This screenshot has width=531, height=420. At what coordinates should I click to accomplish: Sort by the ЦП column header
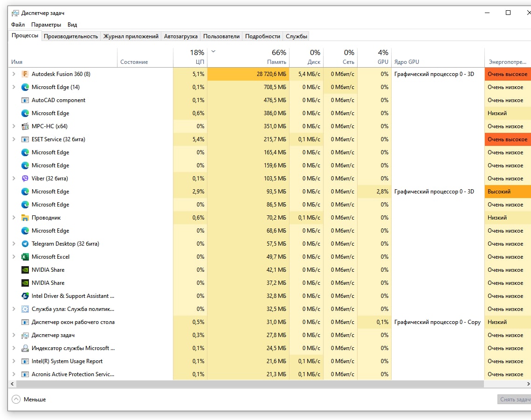click(190, 58)
